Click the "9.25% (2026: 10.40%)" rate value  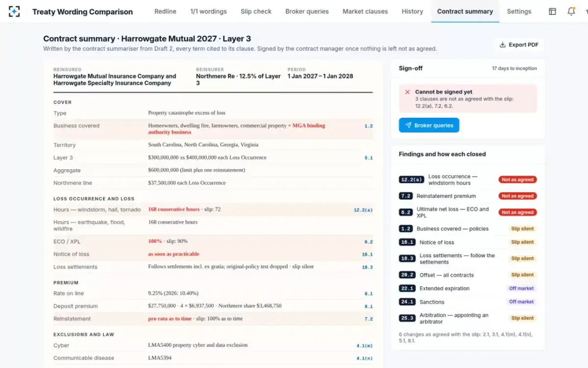coord(173,293)
